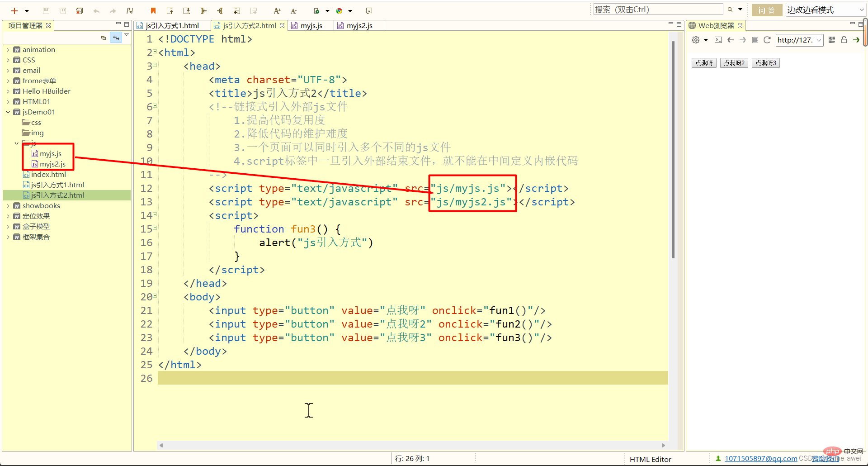The width and height of the screenshot is (868, 466).
Task: Click the web browser Refresh icon
Action: point(767,40)
